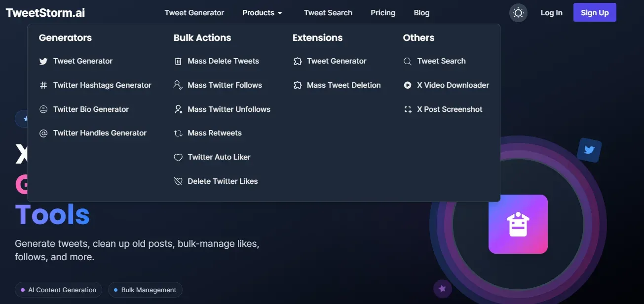Select the retweet icon next to Mass Retweets

click(178, 133)
